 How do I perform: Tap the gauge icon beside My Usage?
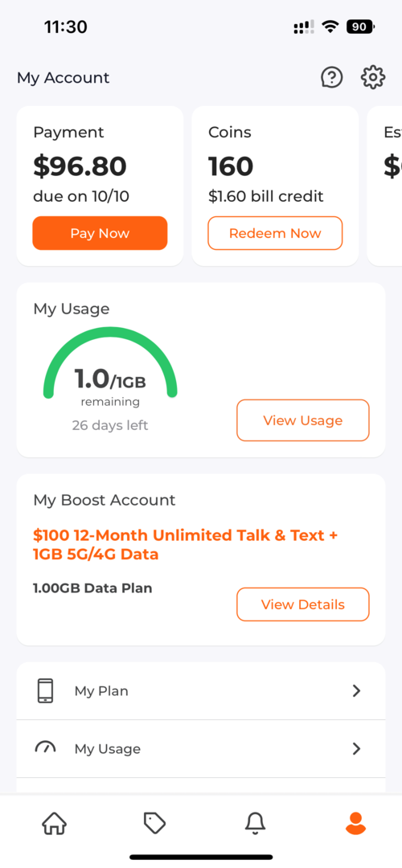point(45,748)
